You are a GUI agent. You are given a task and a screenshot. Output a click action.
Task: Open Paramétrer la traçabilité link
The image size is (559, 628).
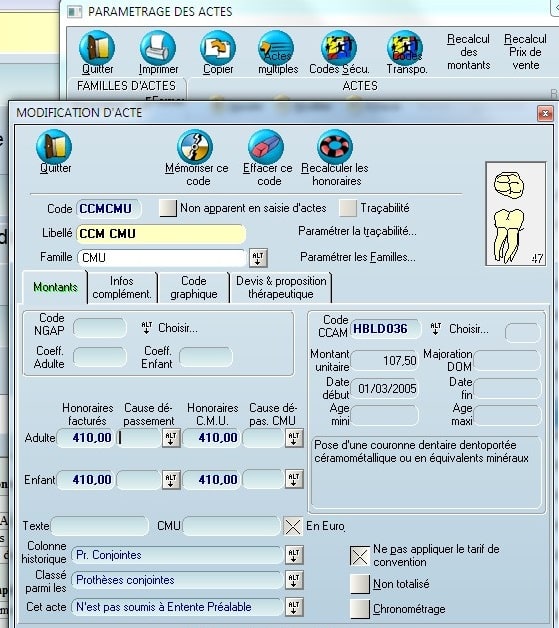[x=357, y=231]
